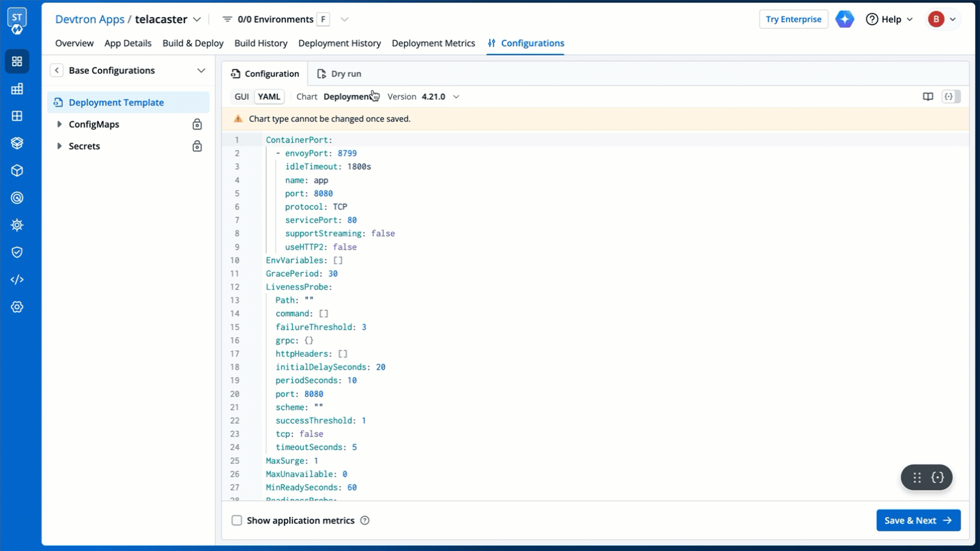This screenshot has height=551, width=980.
Task: Switch editor to YAML mode
Action: [269, 97]
